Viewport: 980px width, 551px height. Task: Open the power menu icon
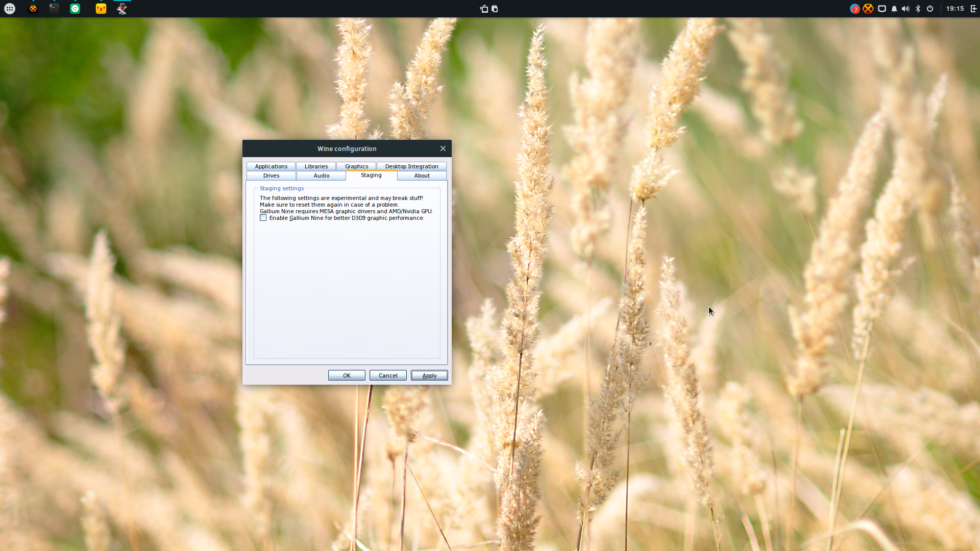click(930, 9)
